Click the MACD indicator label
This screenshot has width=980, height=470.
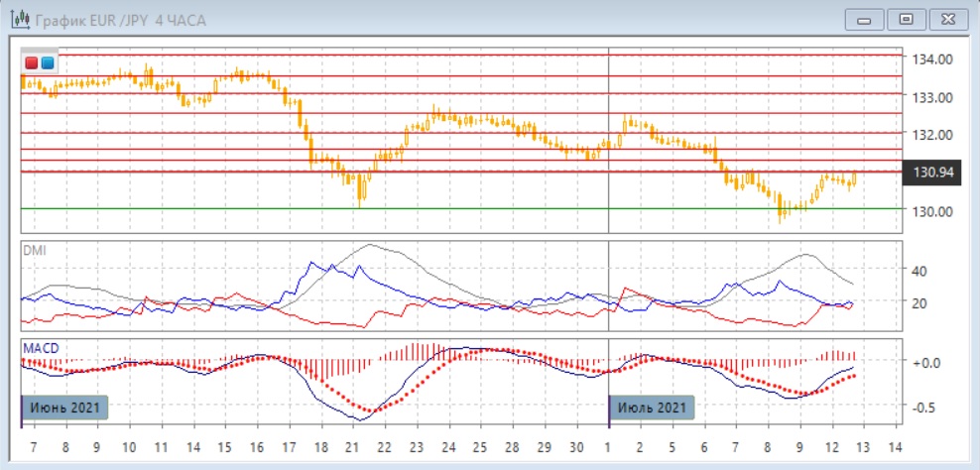pyautogui.click(x=39, y=348)
